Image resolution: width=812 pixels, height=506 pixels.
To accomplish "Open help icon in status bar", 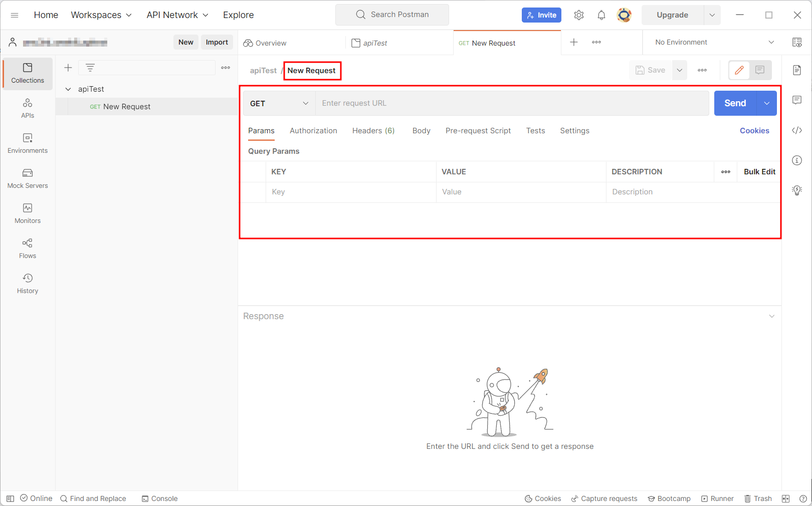I will click(803, 498).
